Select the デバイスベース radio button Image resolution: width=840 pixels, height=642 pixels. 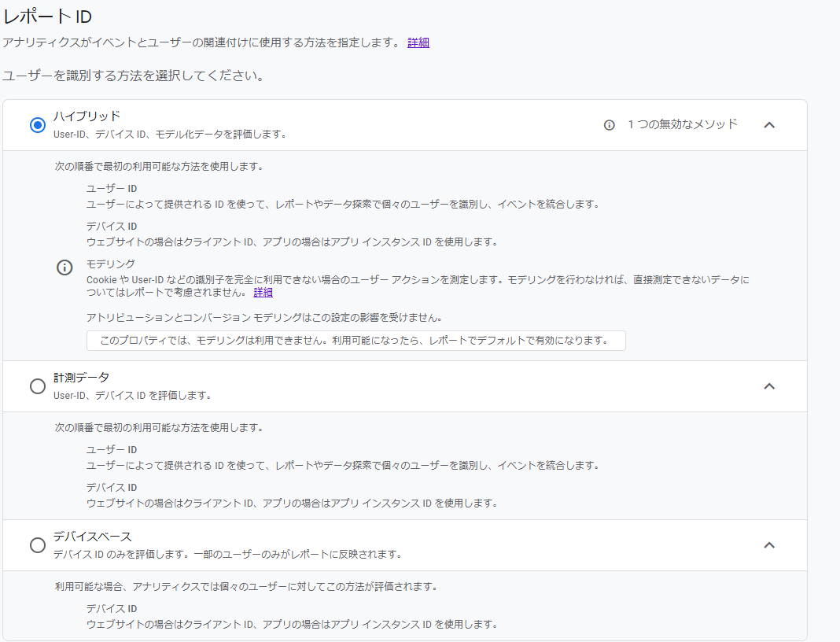[38, 545]
